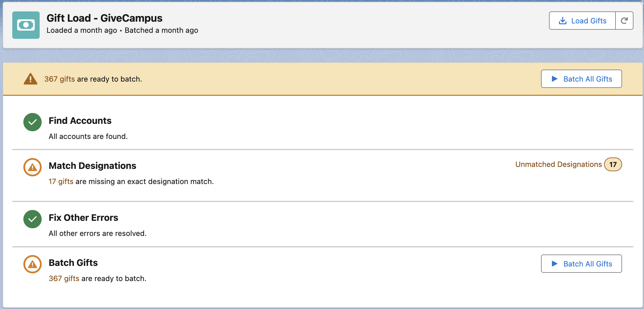Click the Find Accounts green check icon
Viewport: 644px width, 309px height.
pyautogui.click(x=33, y=122)
